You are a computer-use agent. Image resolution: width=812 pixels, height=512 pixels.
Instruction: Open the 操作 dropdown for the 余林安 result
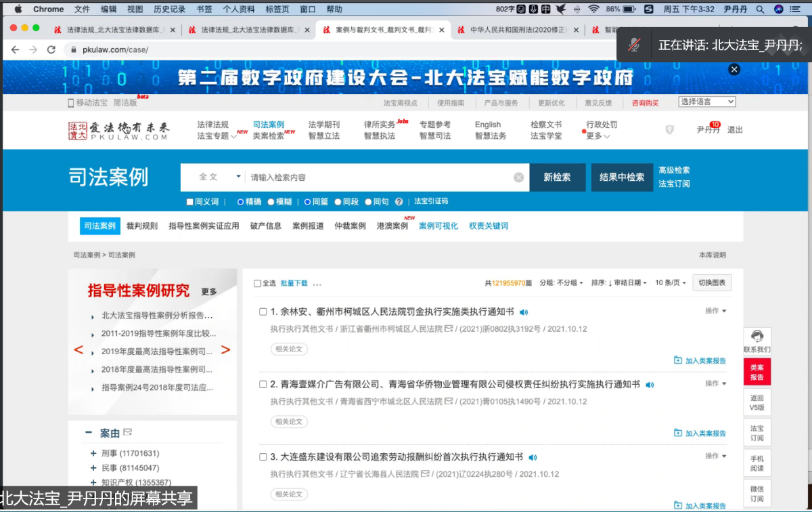(x=716, y=311)
